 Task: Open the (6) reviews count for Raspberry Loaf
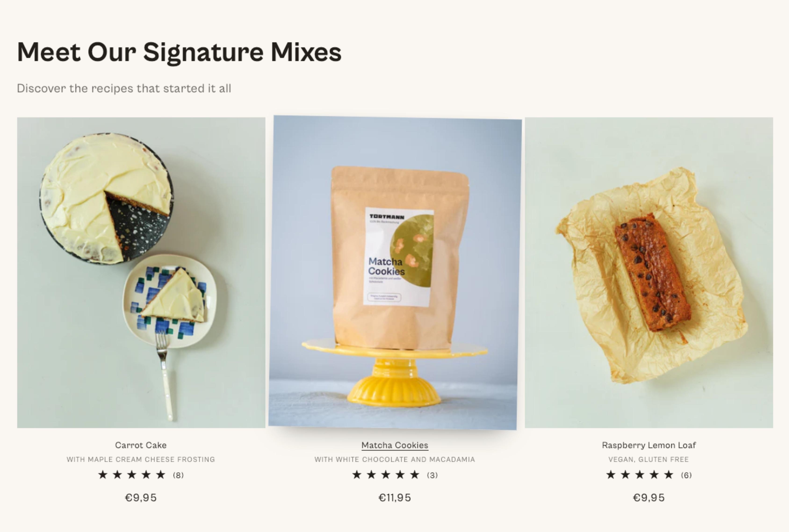click(686, 475)
